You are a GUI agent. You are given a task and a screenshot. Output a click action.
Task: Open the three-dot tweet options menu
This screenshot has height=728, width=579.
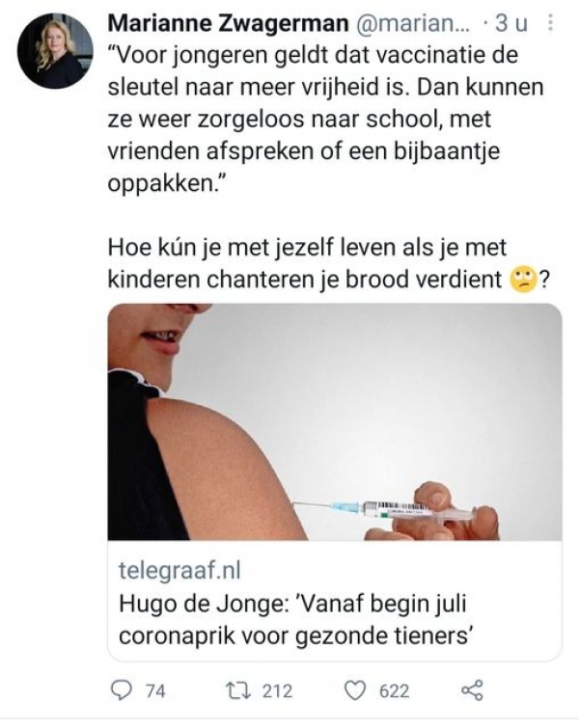(550, 23)
